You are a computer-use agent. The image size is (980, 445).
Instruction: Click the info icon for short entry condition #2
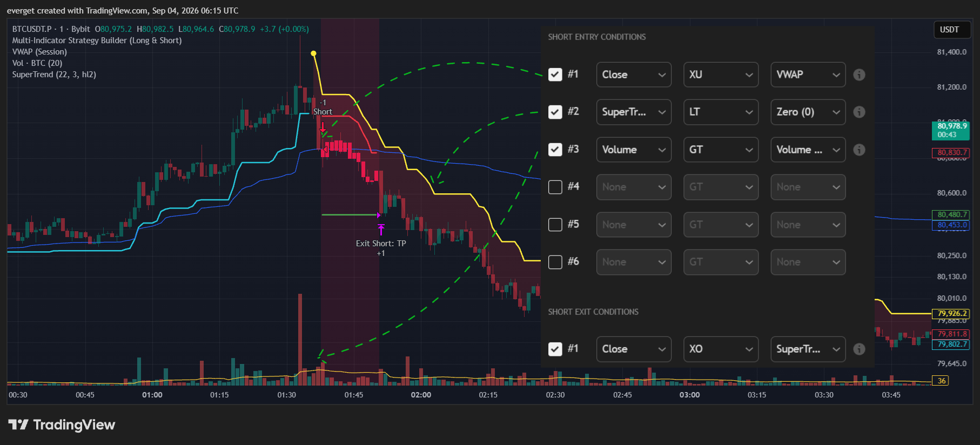point(859,112)
